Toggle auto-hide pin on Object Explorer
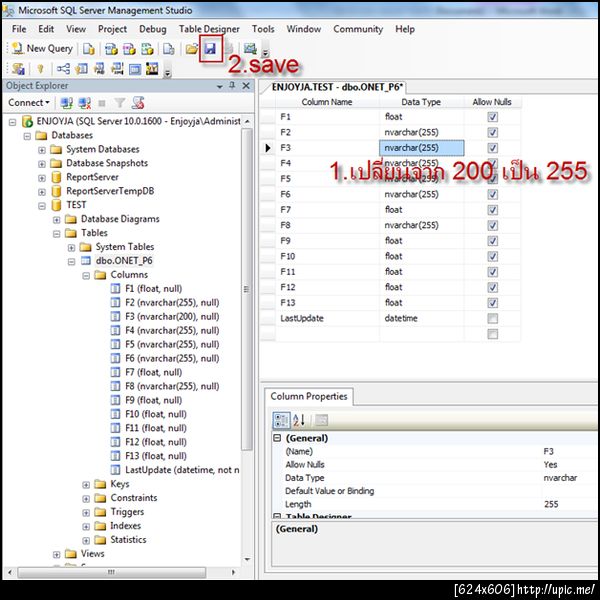 pyautogui.click(x=232, y=85)
